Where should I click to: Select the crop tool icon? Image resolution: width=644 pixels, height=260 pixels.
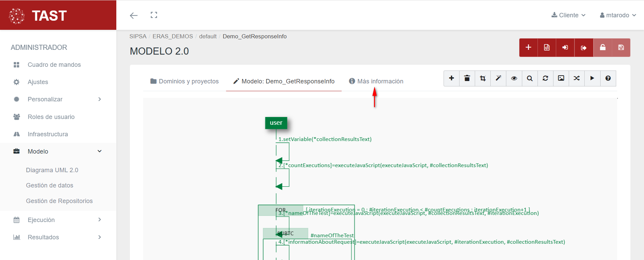tap(483, 78)
